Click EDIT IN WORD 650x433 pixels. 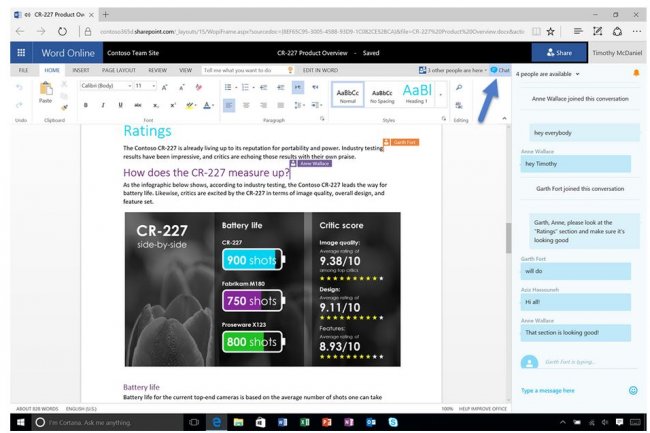(320, 70)
